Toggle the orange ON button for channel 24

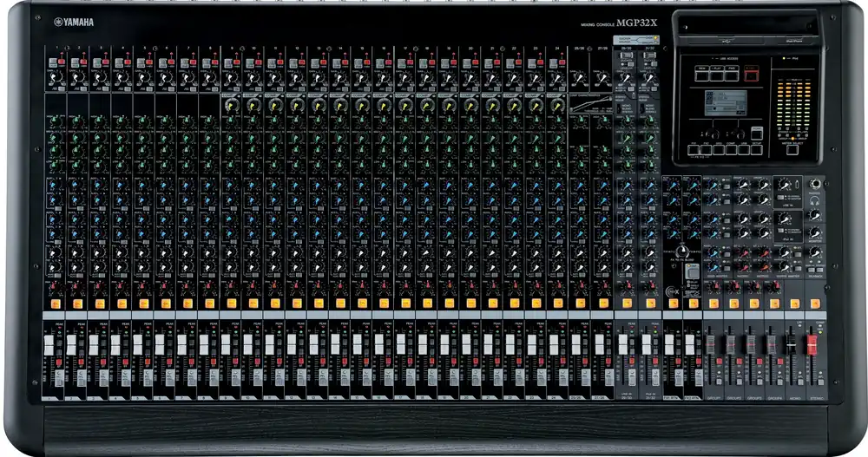558,304
